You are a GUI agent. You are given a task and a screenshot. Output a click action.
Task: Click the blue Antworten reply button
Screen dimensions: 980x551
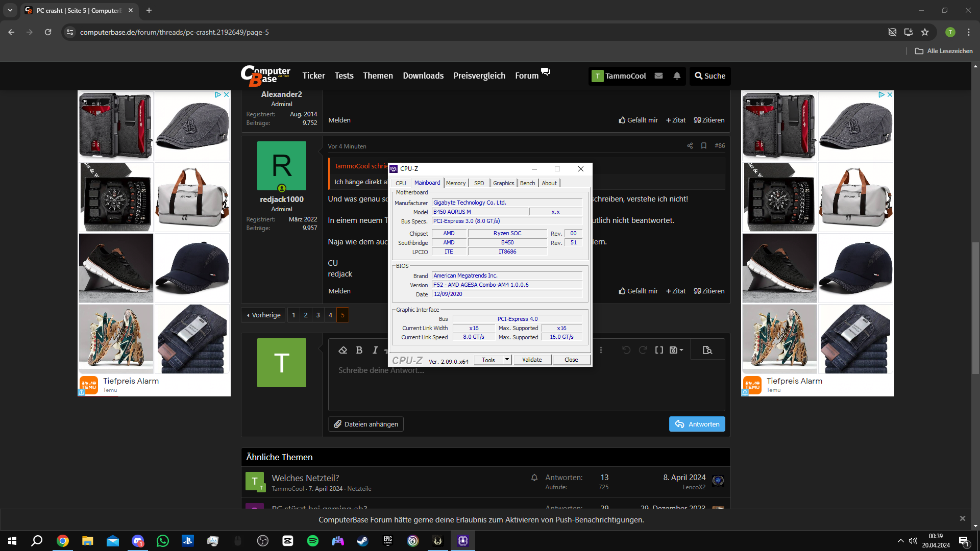click(x=697, y=424)
